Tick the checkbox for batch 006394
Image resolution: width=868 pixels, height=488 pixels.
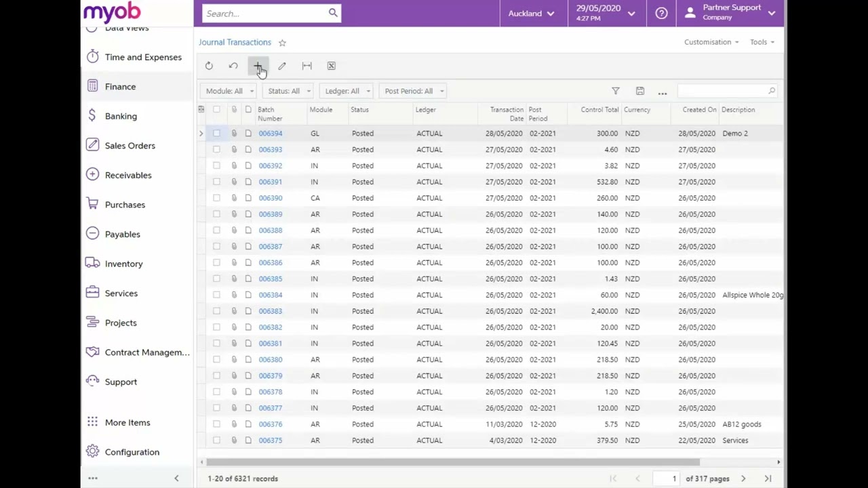(216, 134)
